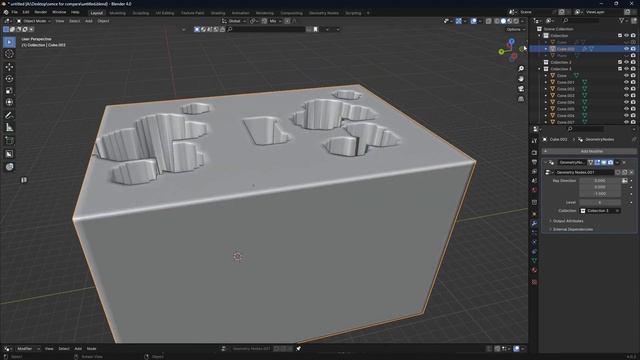
Task: Open outliner filter dropdown
Action: pyautogui.click(x=623, y=20)
